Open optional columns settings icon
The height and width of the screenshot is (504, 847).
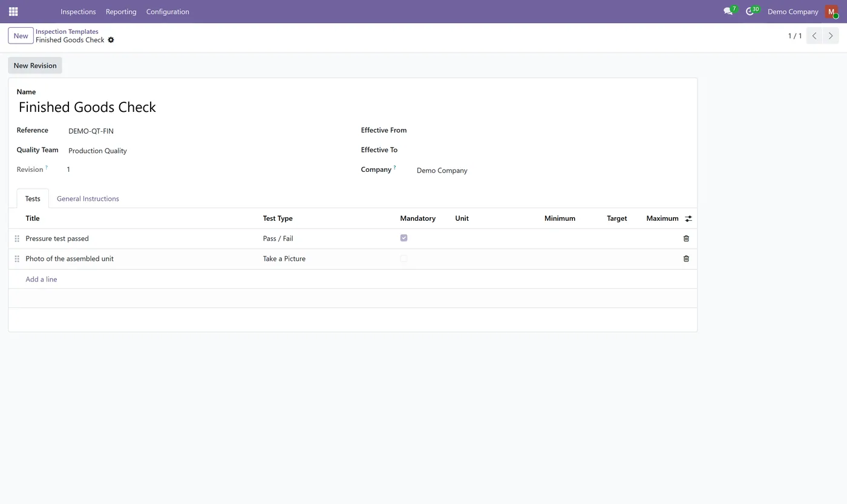click(x=688, y=218)
